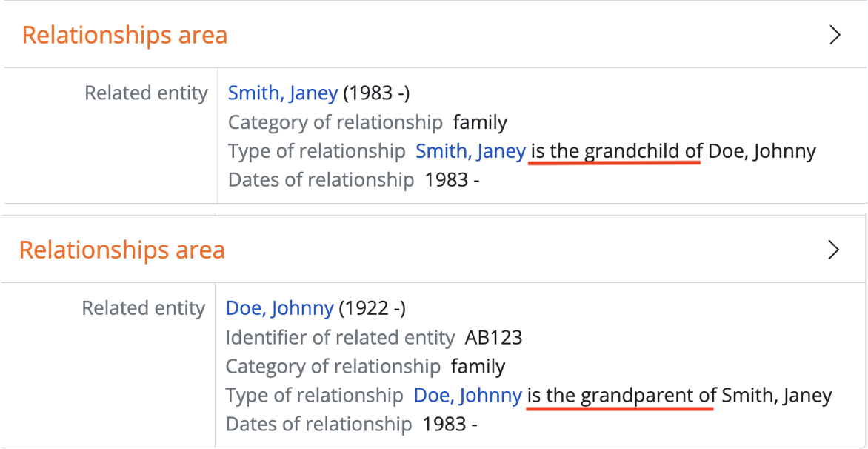
Task: Open the Smith, Janey link beside Related entity
Action: [x=282, y=93]
